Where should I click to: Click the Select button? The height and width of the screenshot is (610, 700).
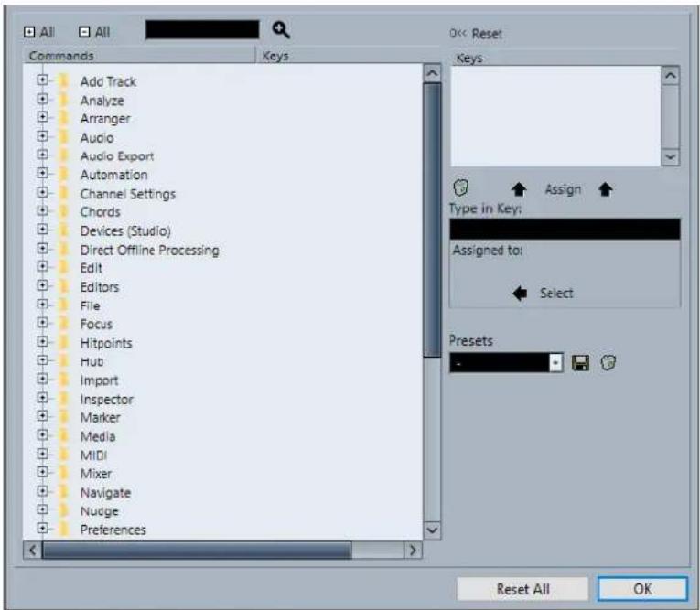tap(556, 294)
